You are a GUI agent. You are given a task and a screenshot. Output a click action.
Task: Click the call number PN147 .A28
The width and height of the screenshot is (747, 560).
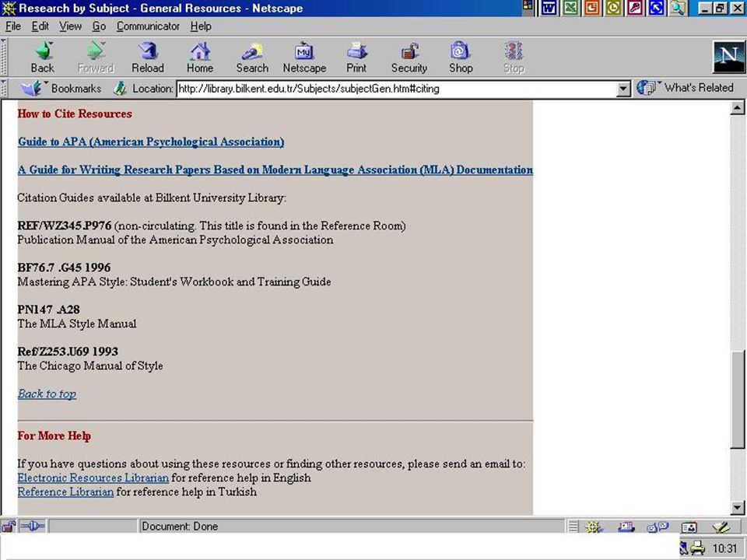48,310
